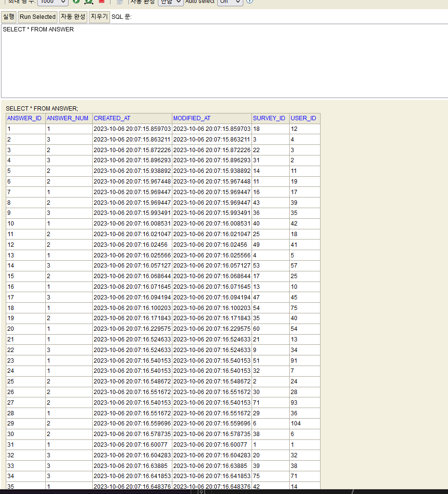Click CREATED_AT cell '2023-10-06 20:07:15.872226'
This screenshot has width=448, height=494.
pyautogui.click(x=132, y=150)
